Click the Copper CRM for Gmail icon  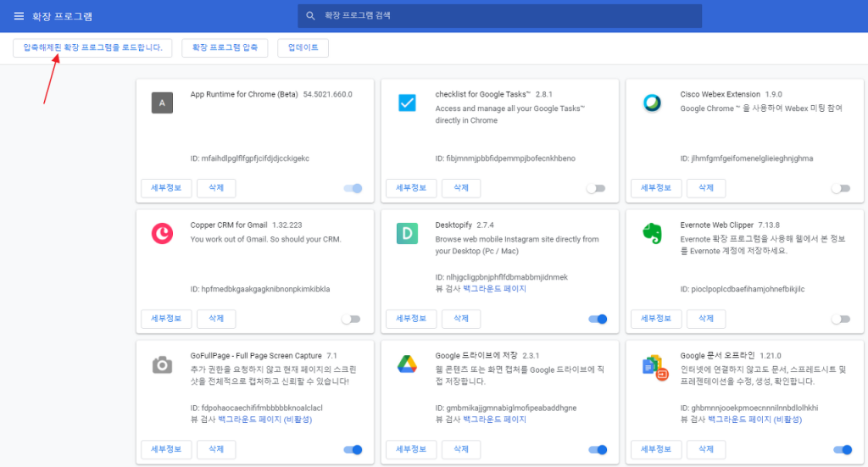[x=162, y=234]
